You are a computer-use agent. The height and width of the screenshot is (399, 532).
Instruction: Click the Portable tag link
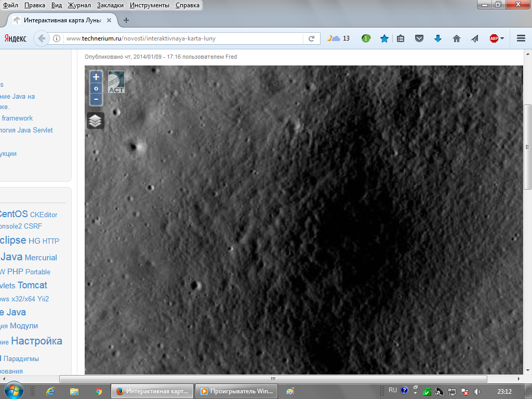click(x=37, y=272)
